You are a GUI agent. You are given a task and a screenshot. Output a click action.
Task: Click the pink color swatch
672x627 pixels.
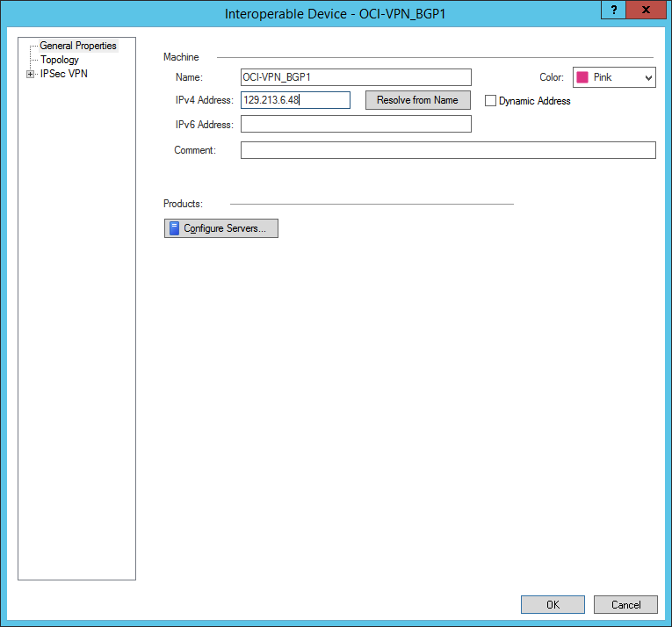pos(582,77)
